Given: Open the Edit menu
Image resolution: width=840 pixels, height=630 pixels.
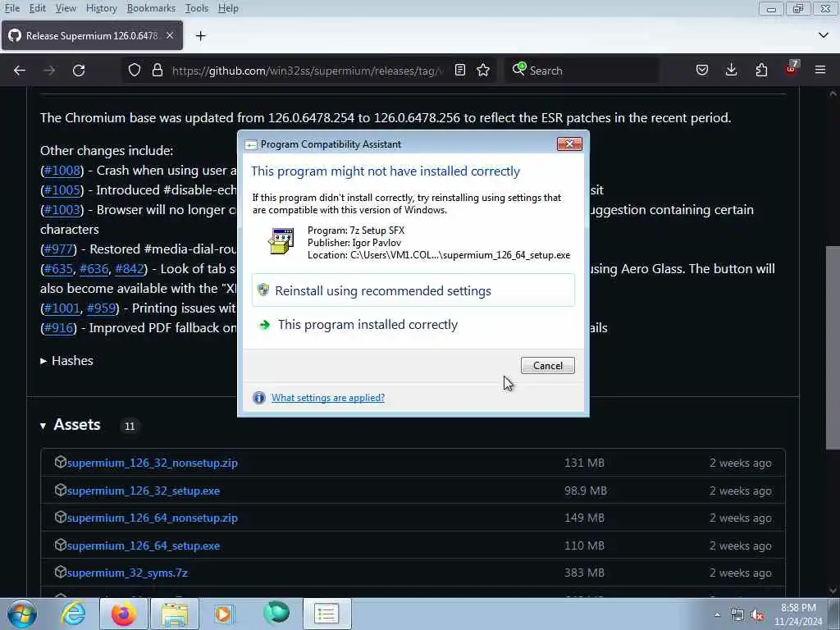Looking at the screenshot, I should click(38, 8).
